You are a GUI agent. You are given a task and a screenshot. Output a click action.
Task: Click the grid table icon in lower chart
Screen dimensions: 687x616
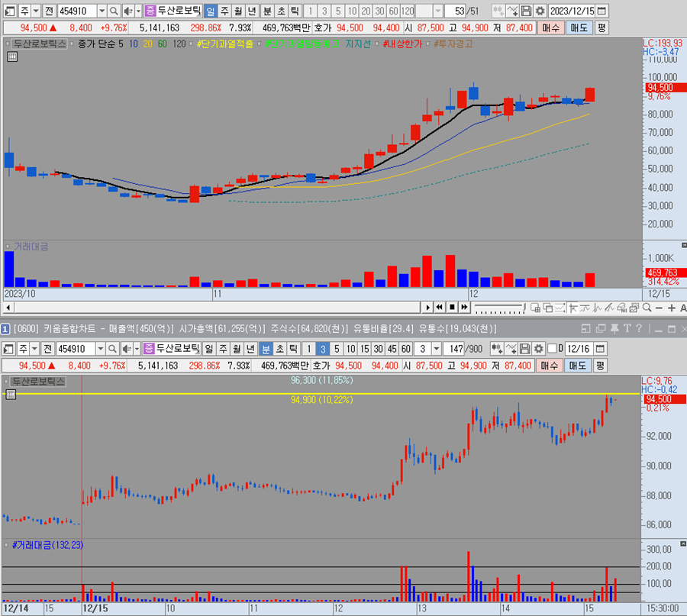11,395
